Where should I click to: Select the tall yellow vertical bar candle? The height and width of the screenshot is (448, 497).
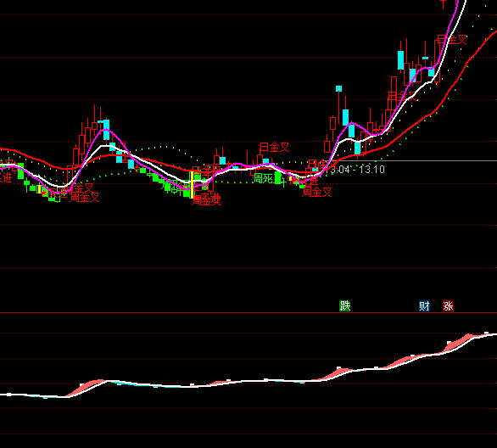[192, 185]
